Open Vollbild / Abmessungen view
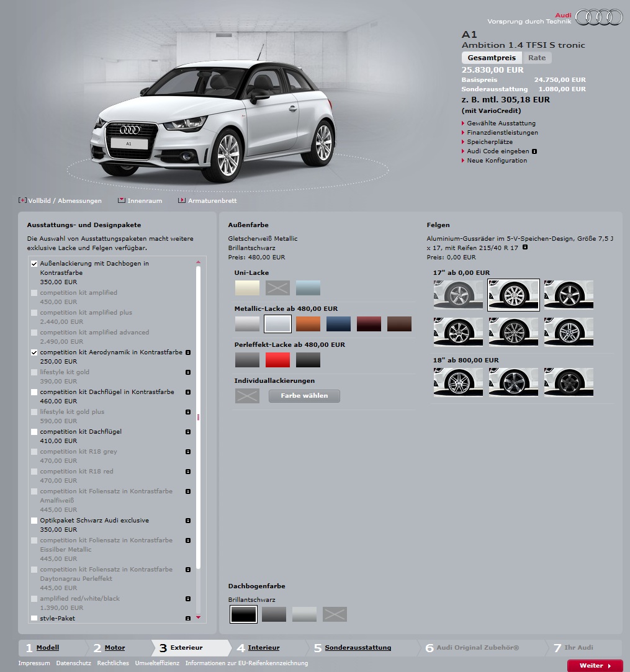 (60, 200)
